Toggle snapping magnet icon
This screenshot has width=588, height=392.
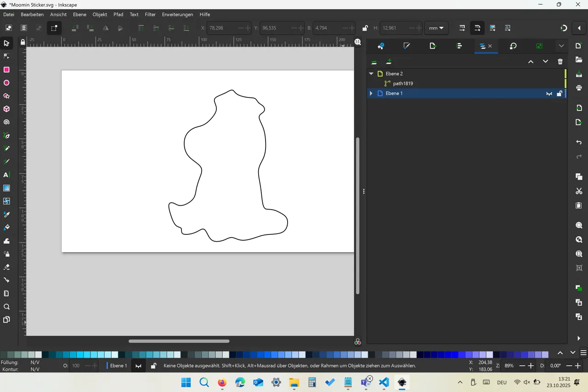click(564, 28)
